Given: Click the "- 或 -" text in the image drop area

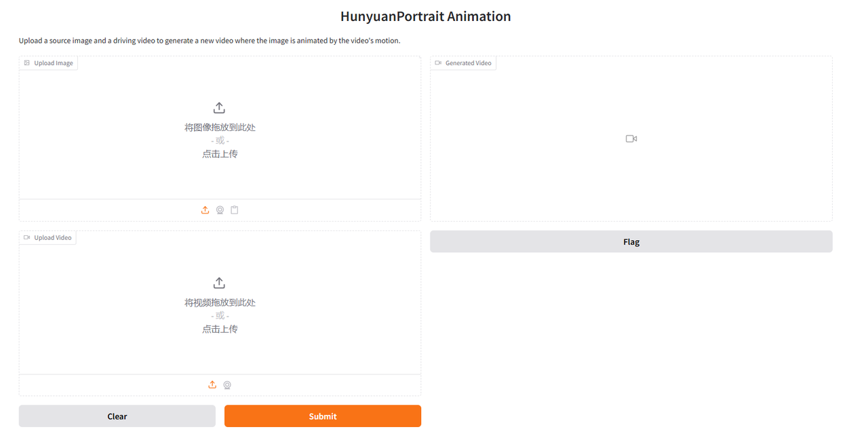Looking at the screenshot, I should tap(220, 141).
